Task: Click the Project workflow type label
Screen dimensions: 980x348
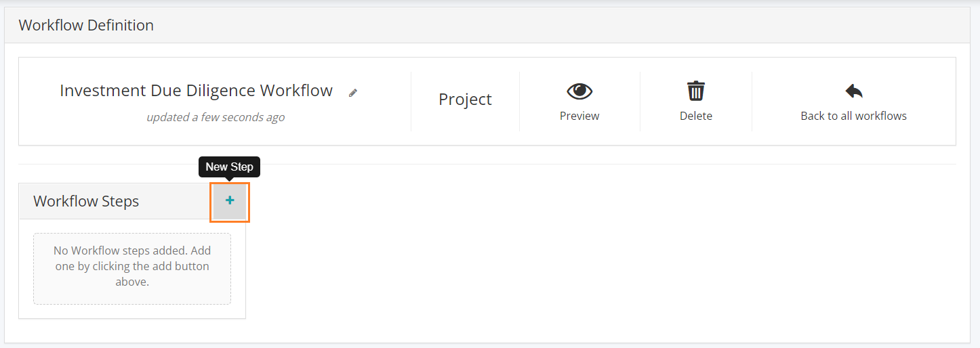Action: [x=465, y=100]
